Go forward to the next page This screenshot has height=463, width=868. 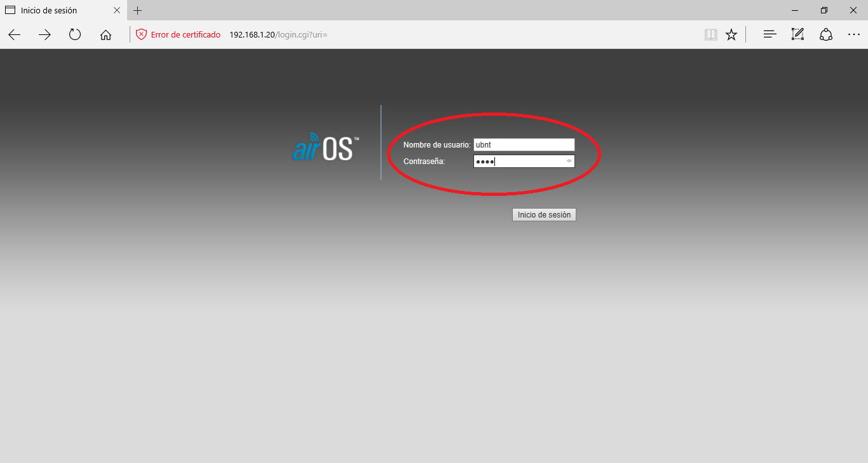tap(44, 35)
